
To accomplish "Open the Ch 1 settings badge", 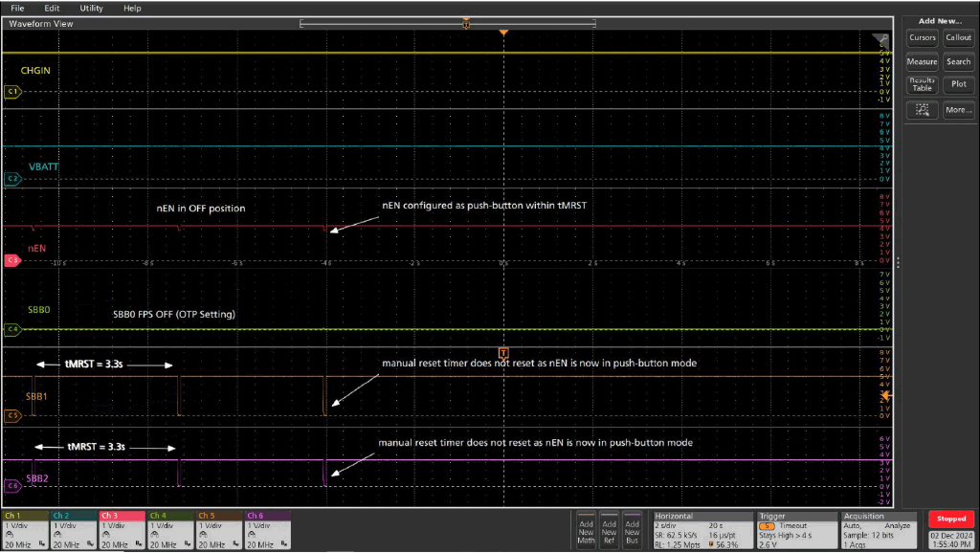I will pyautogui.click(x=25, y=528).
